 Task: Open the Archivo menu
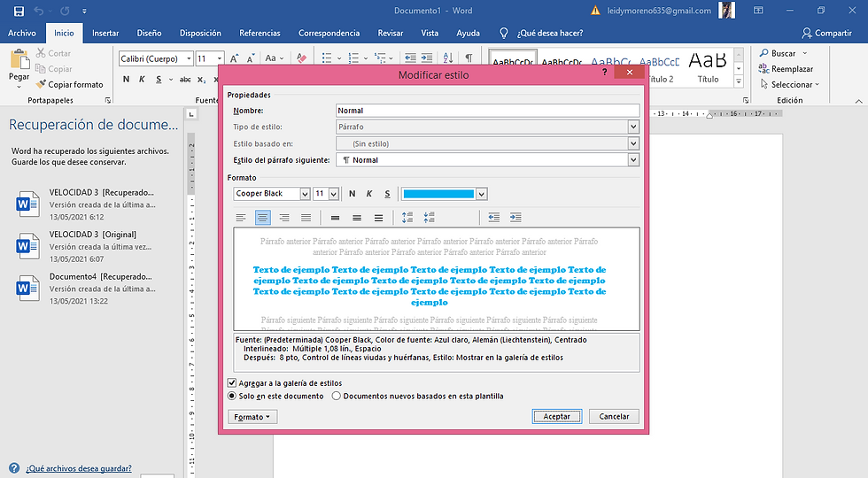coord(21,34)
